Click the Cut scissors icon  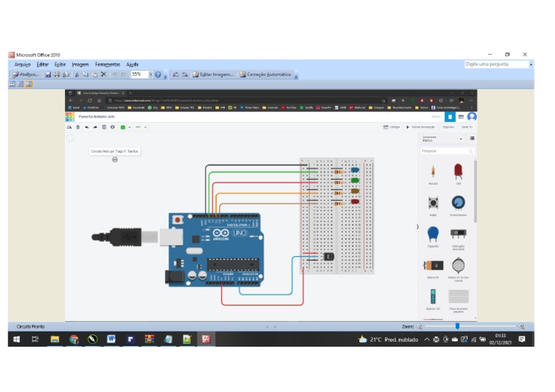[77, 74]
